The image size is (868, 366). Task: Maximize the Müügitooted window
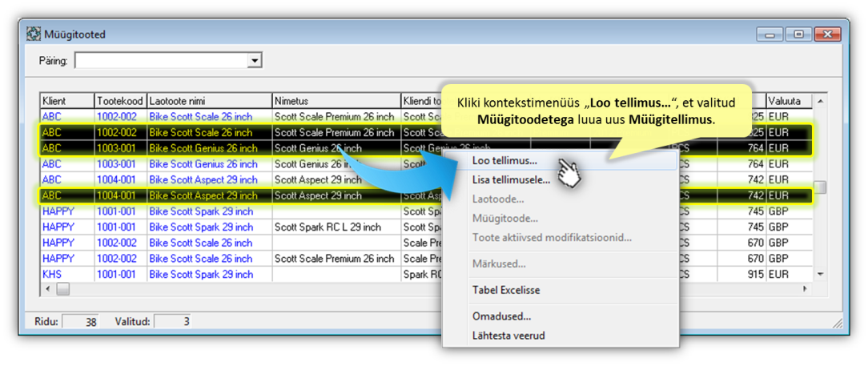click(798, 34)
